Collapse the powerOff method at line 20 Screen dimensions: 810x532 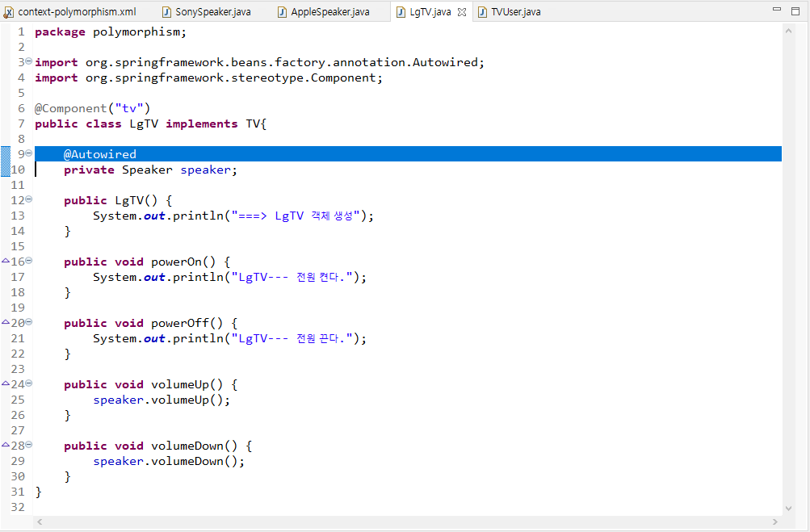pyautogui.click(x=29, y=322)
